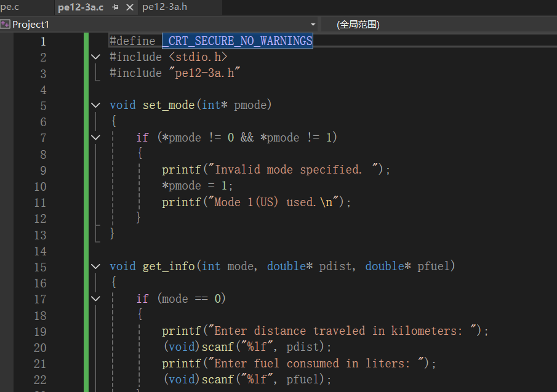Viewport: 557px width, 392px height.
Task: Click scanf call on line 20
Action: pos(217,347)
